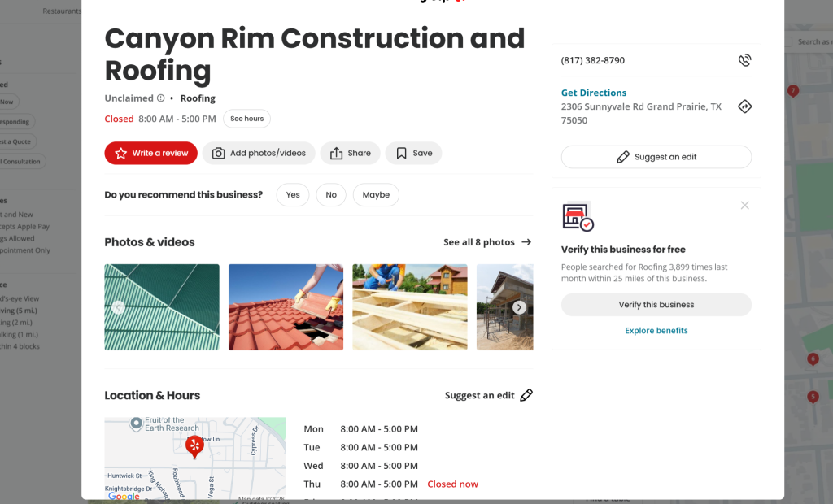
Task: Click Write a review button
Action: tap(151, 153)
